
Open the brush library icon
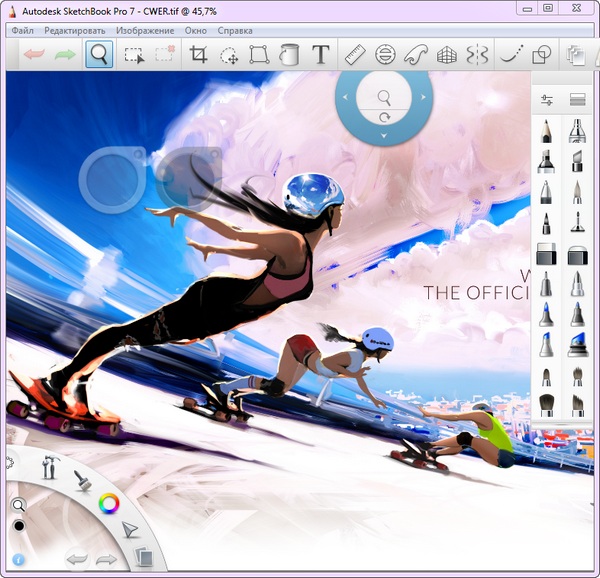[x=577, y=100]
